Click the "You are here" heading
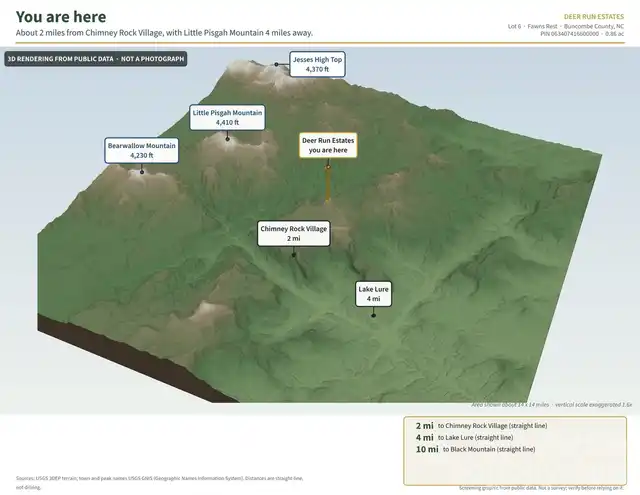 point(61,17)
